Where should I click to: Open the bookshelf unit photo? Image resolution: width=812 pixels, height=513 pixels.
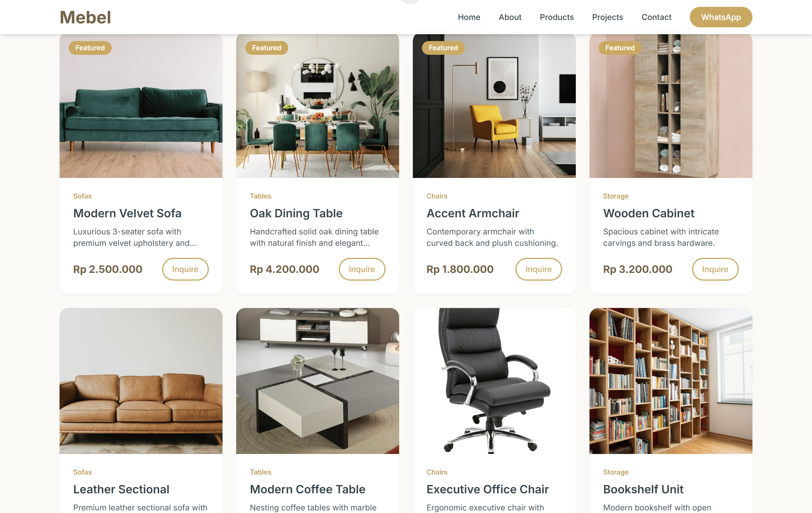coord(671,381)
